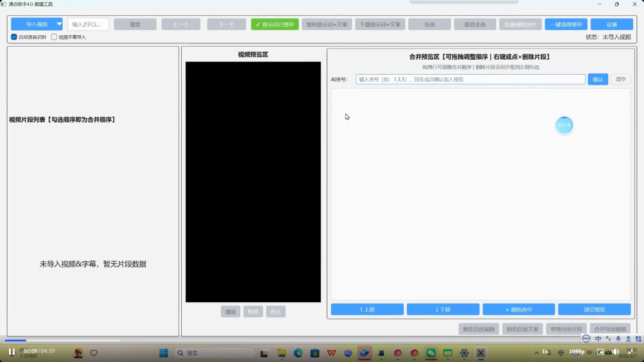Open File Explorer from the taskbar
The height and width of the screenshot is (362, 644).
281,353
